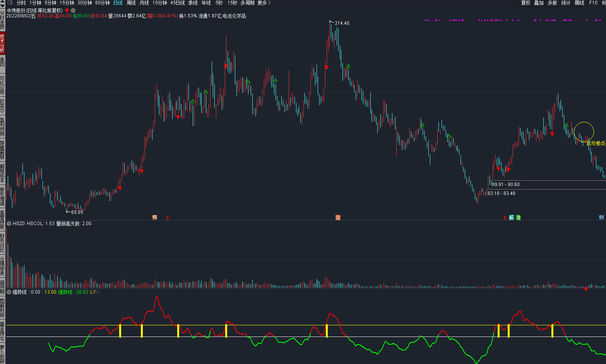Viewport: 606px width, 364px height.
Task: Click the 港 event marker icon
Action: tap(518, 217)
